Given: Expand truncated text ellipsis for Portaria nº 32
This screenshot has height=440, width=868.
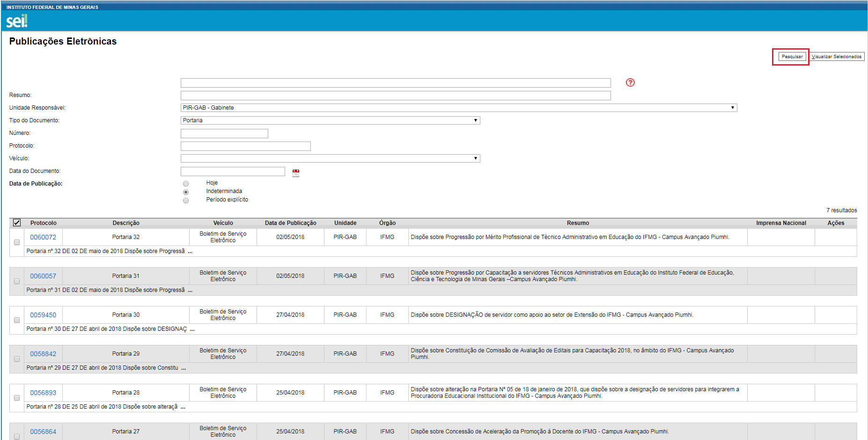Looking at the screenshot, I should click(x=190, y=252).
